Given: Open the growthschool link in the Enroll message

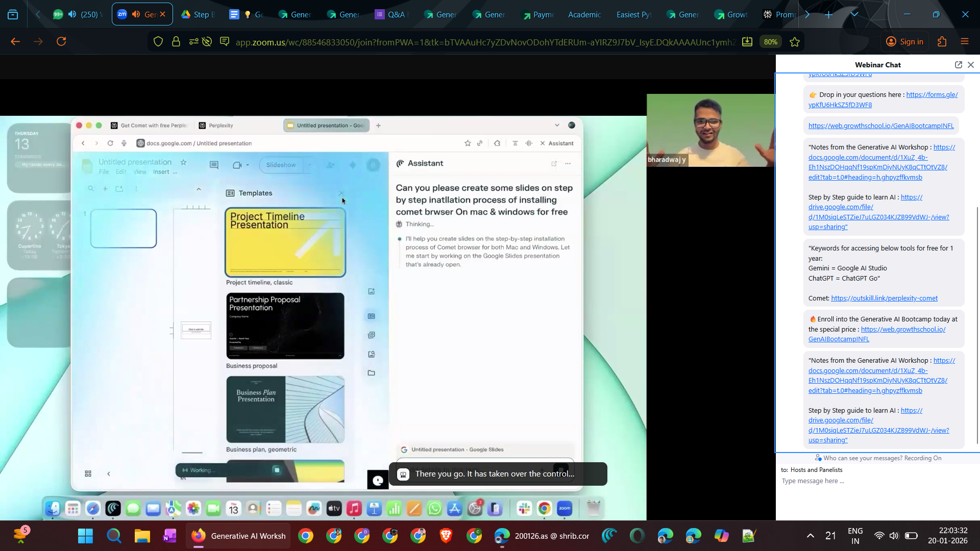Looking at the screenshot, I should (x=877, y=334).
